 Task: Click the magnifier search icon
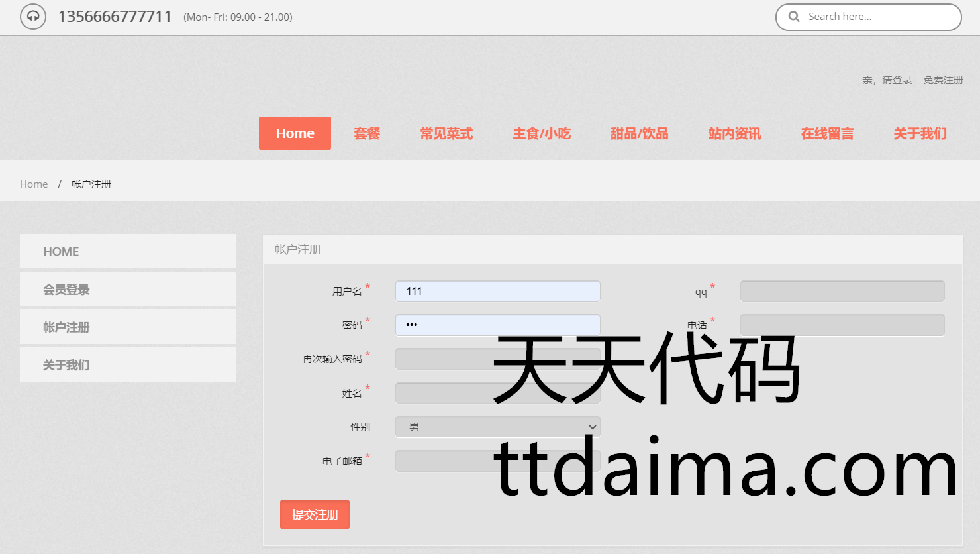pyautogui.click(x=794, y=17)
